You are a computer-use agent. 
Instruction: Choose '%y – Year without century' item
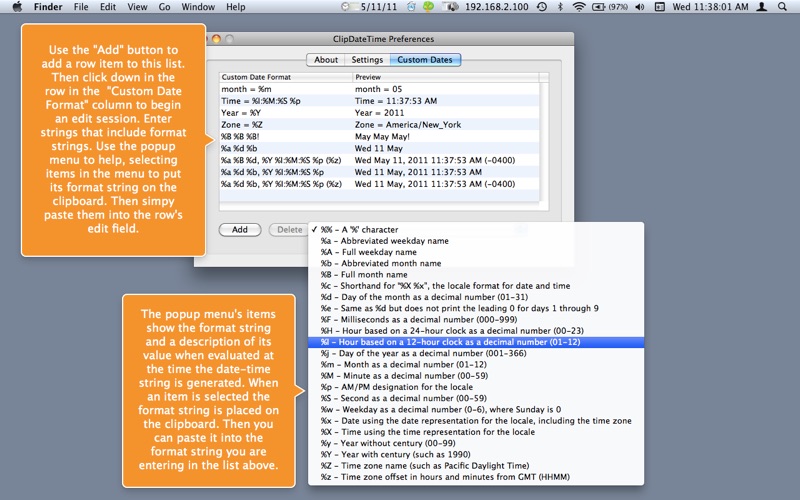coord(476,443)
